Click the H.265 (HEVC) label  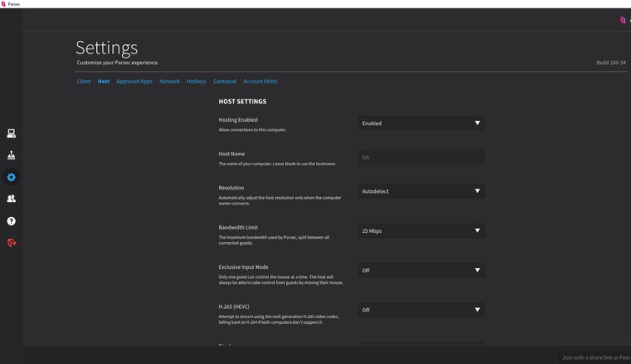tap(234, 307)
